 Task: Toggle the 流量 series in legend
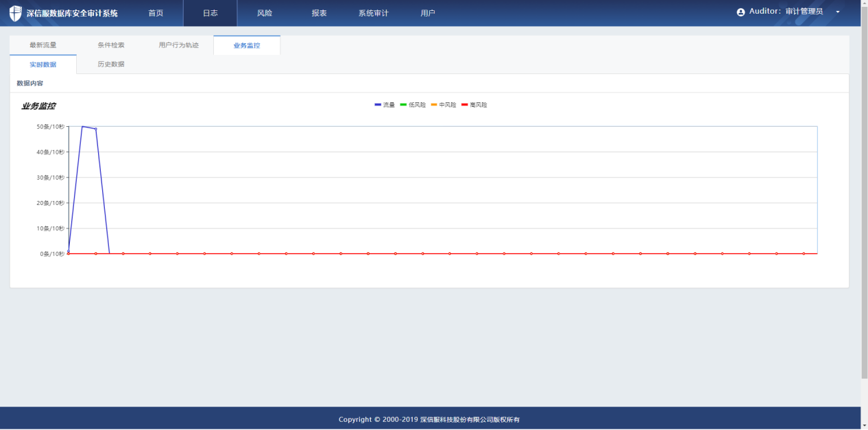(x=385, y=105)
